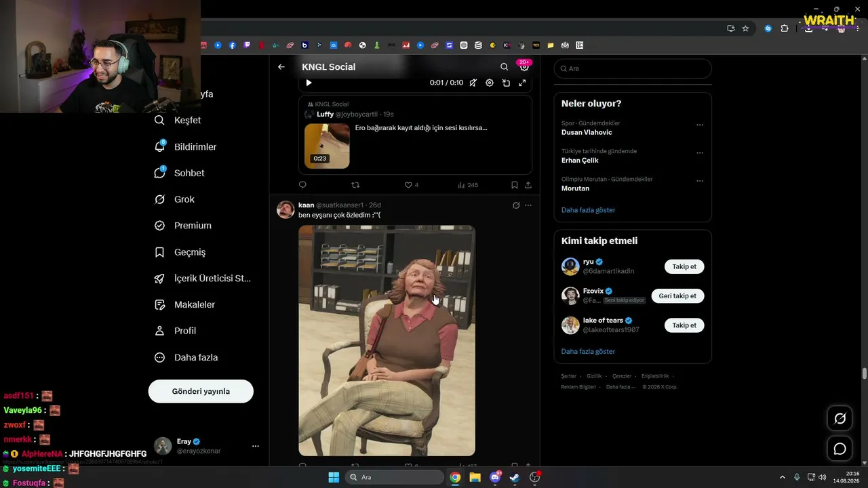Like the post with 4 likes
This screenshot has height=488, width=868.
coord(411,185)
